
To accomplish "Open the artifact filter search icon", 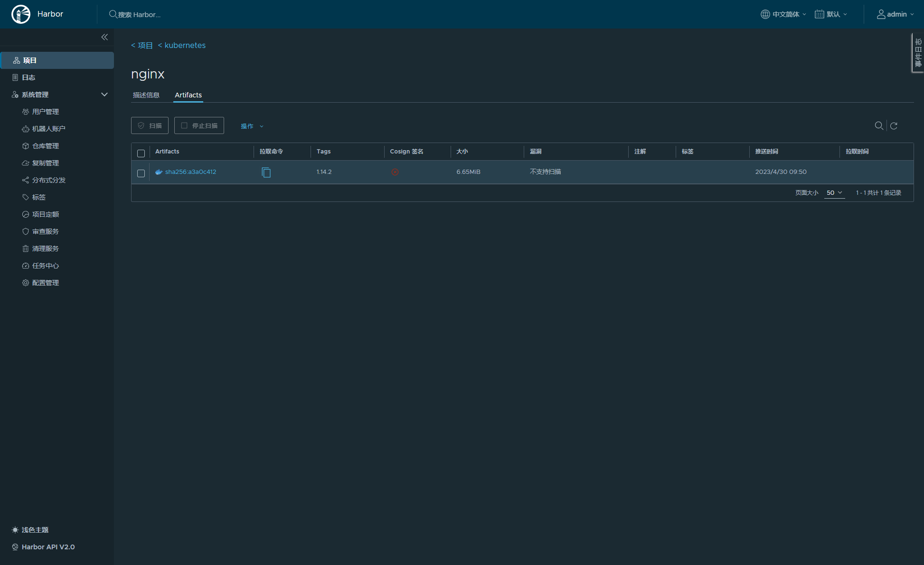I will 879,125.
